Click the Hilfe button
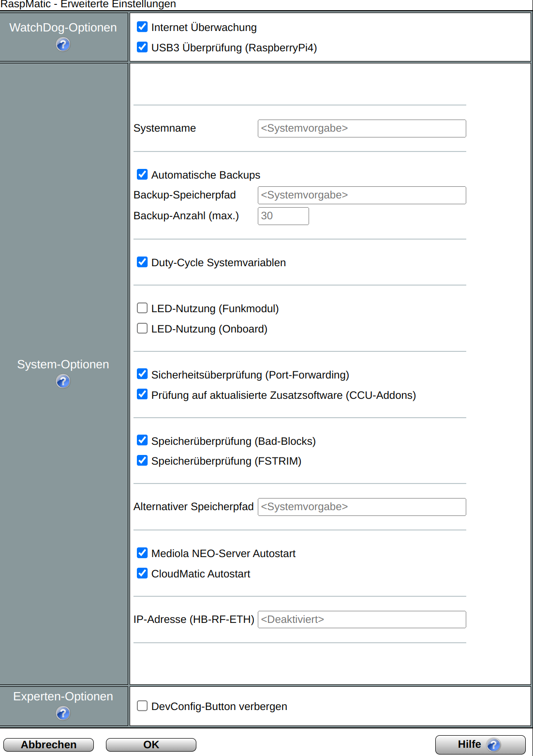Screen dimensions: 533x756 480,744
